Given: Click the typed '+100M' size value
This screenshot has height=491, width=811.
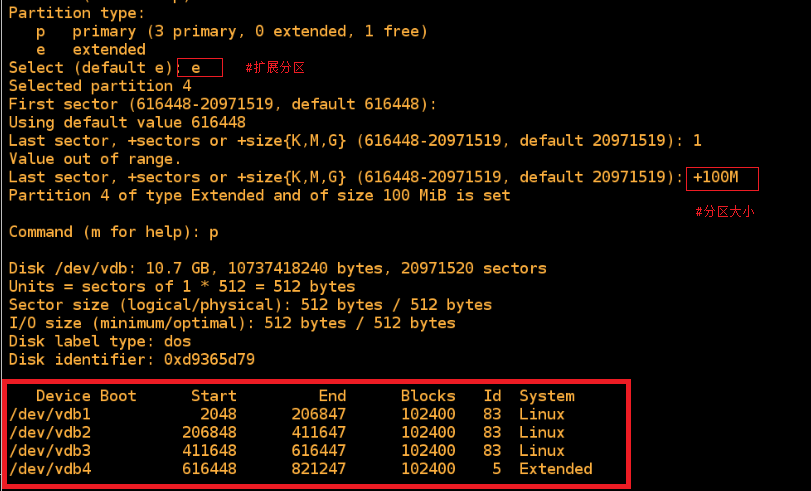Looking at the screenshot, I should pyautogui.click(x=716, y=177).
